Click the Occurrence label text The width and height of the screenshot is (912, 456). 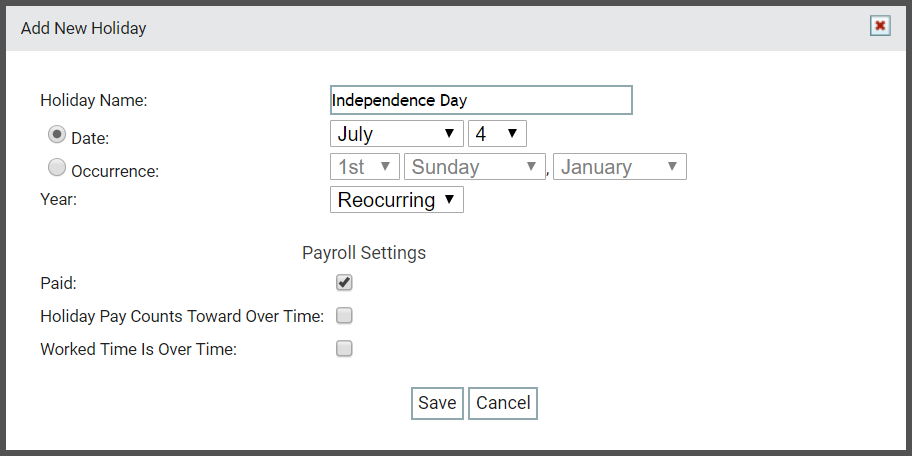pyautogui.click(x=115, y=172)
